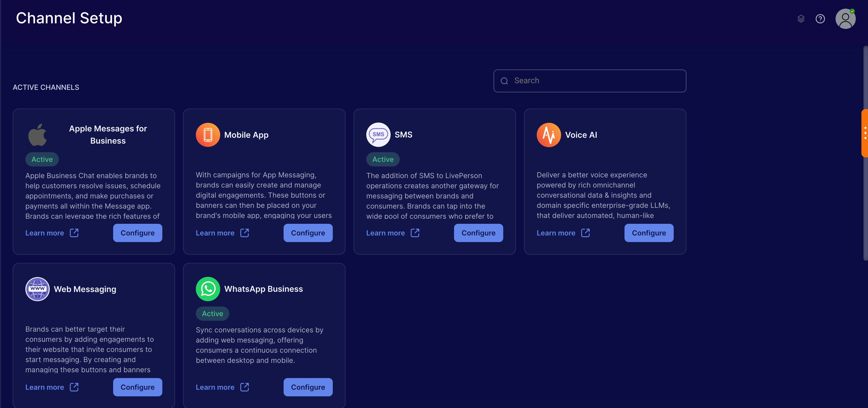Click the SMS speech bubble icon
This screenshot has width=868, height=408.
[378, 134]
